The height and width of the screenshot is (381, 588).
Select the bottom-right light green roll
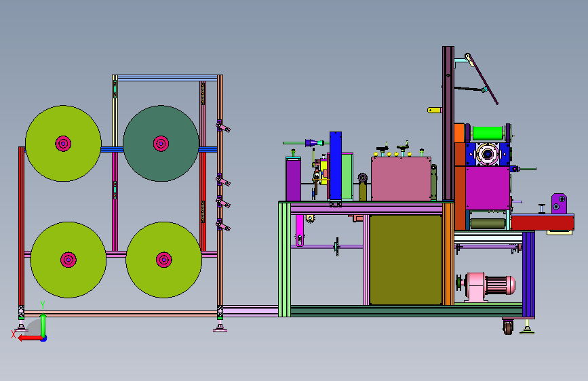click(x=164, y=260)
